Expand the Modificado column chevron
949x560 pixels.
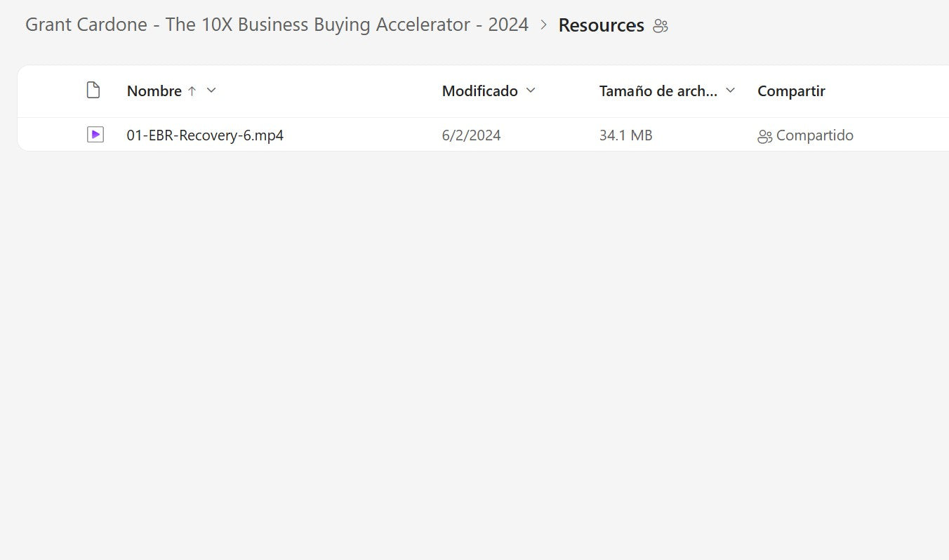pos(531,91)
